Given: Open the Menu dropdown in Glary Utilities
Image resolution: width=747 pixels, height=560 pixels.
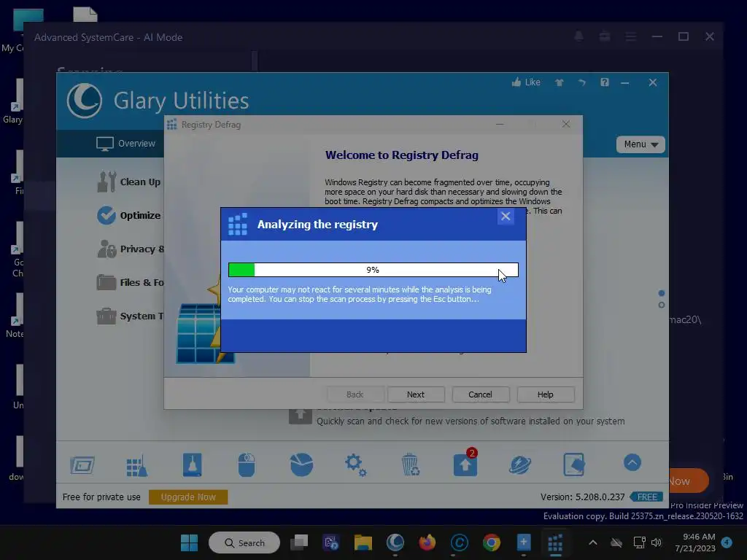Looking at the screenshot, I should click(x=640, y=144).
